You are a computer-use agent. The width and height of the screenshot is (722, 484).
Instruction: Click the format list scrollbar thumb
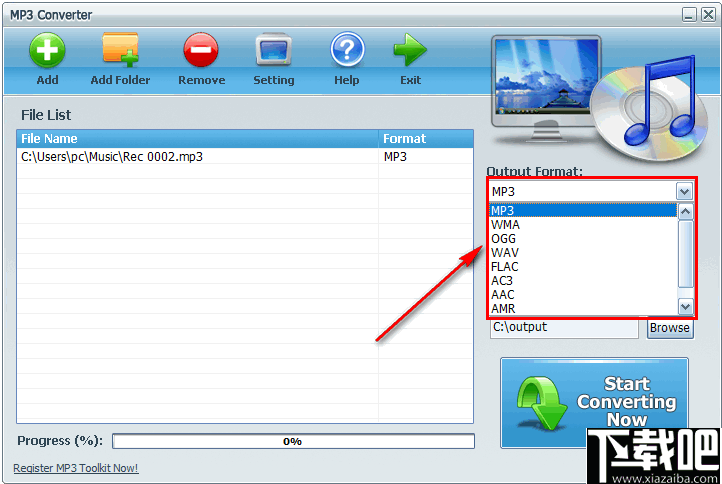tap(686, 254)
